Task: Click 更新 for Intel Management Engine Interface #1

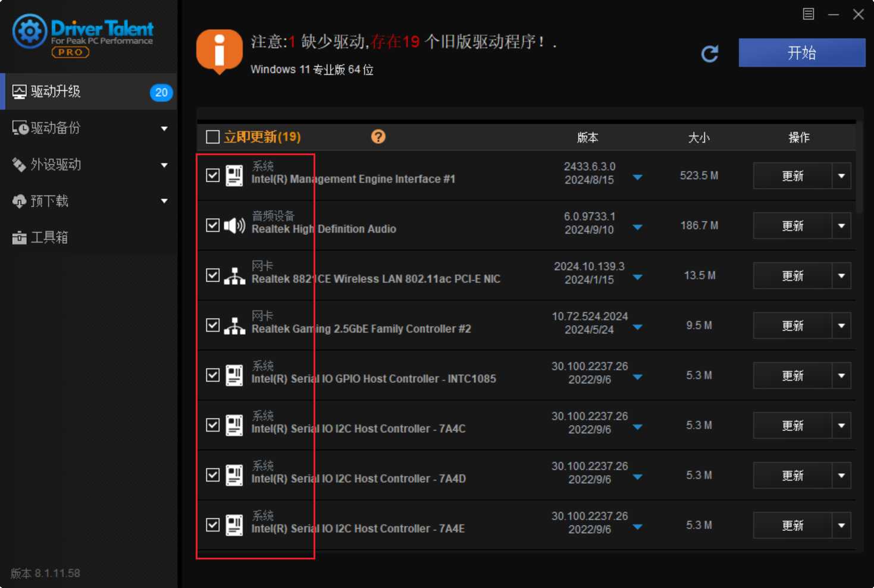Action: point(792,176)
